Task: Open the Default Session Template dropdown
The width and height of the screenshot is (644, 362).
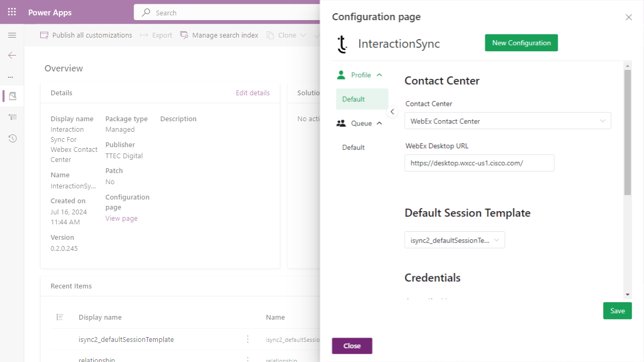Action: pos(454,240)
